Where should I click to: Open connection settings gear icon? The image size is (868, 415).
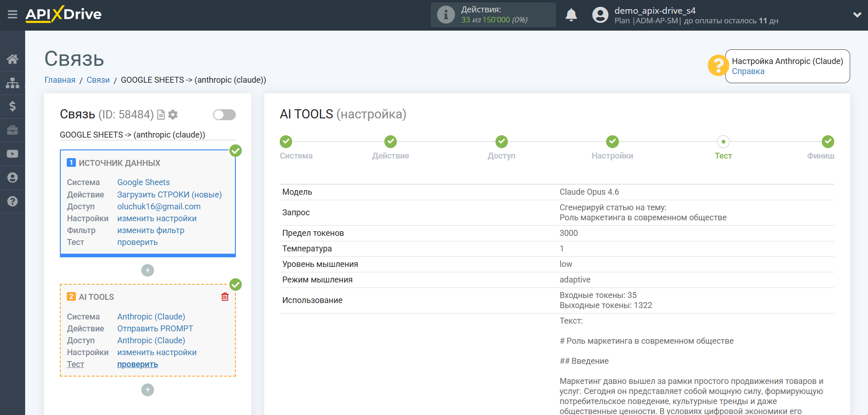[173, 115]
